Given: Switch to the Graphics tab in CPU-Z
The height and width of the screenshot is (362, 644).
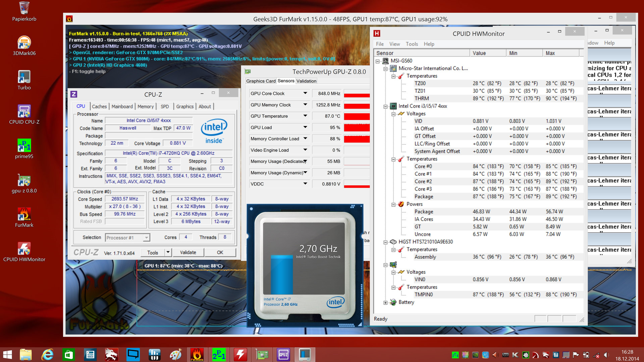Looking at the screenshot, I should [185, 106].
